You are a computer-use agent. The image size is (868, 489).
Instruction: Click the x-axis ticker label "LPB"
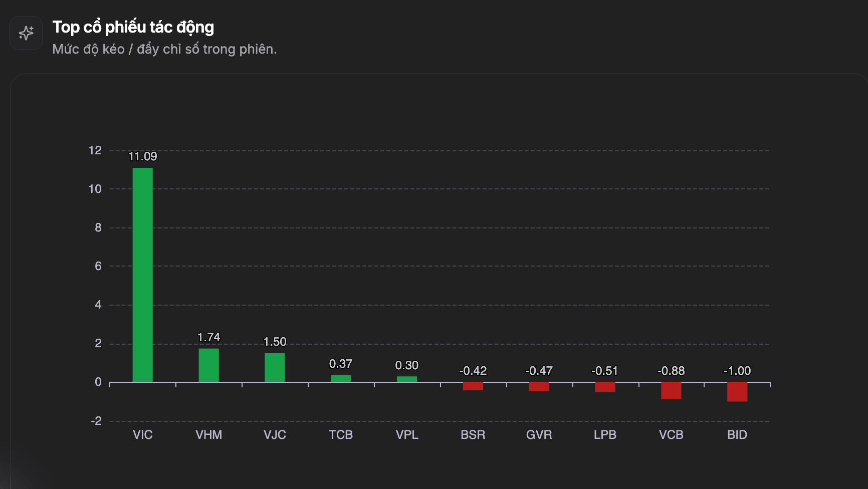click(x=605, y=435)
